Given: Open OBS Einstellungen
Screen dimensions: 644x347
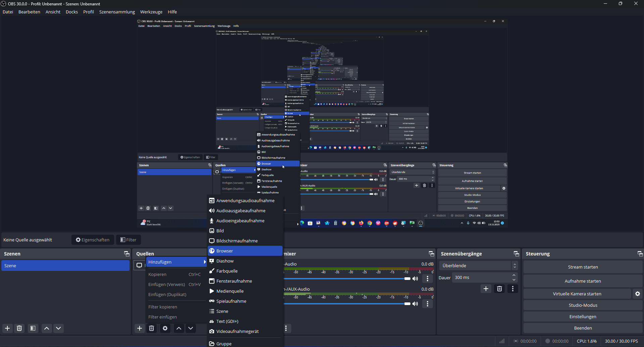Looking at the screenshot, I should click(582, 316).
